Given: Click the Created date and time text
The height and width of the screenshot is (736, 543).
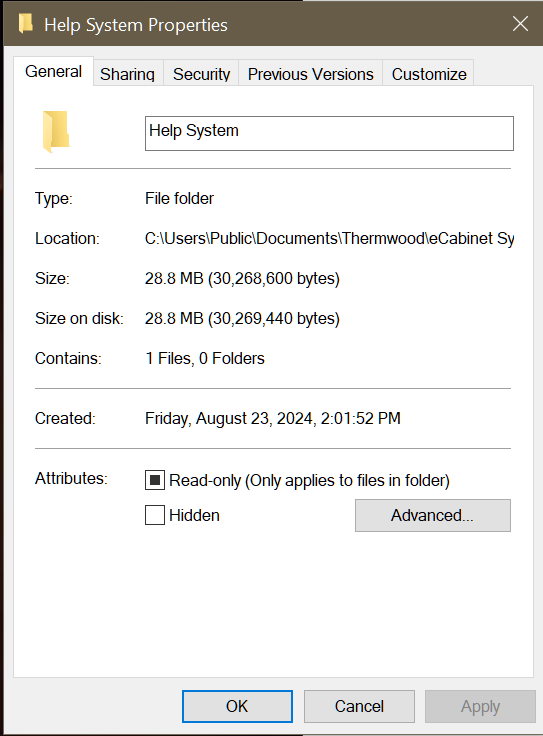Looking at the screenshot, I should click(273, 418).
